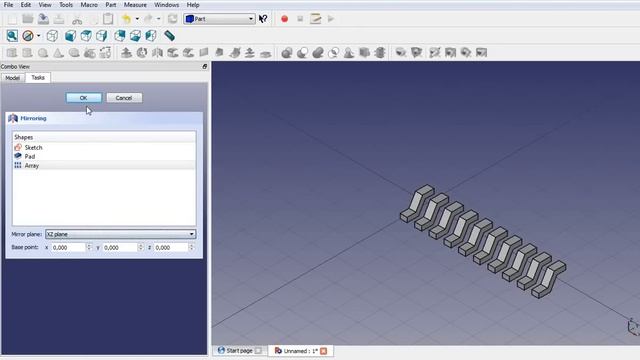
Task: Open the File menu
Action: pyautogui.click(x=8, y=5)
